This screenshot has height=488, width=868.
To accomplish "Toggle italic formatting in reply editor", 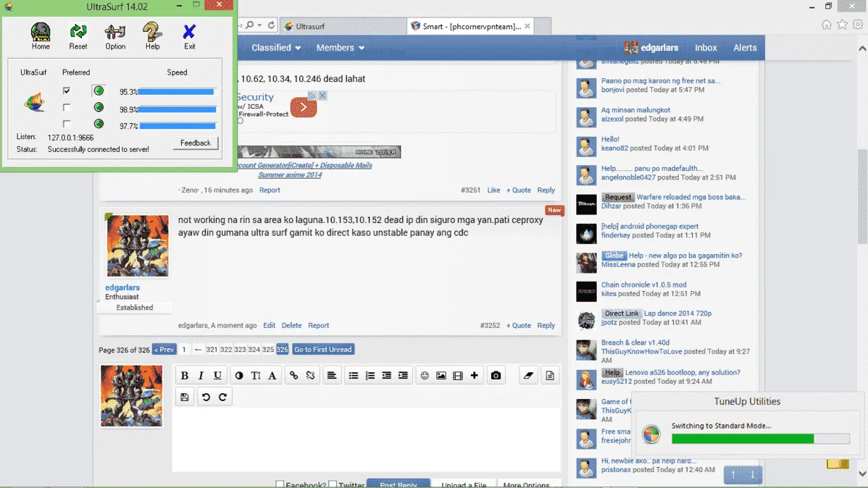I will pyautogui.click(x=201, y=375).
